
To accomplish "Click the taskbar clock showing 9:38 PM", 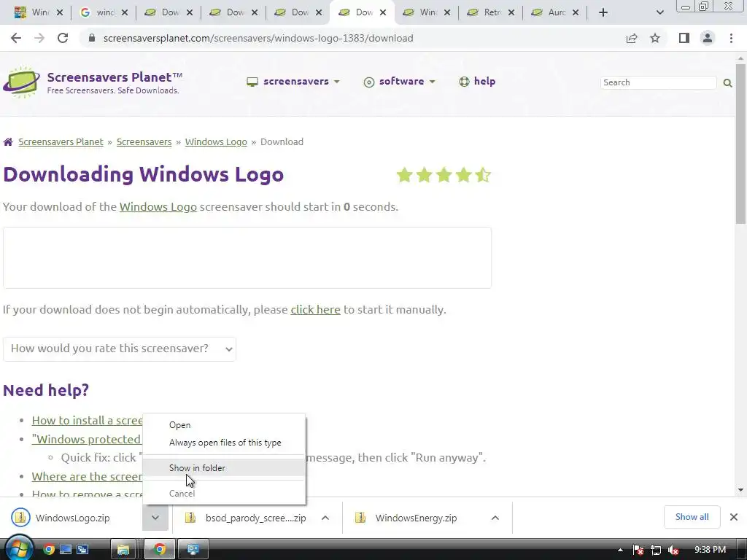I will 710,550.
